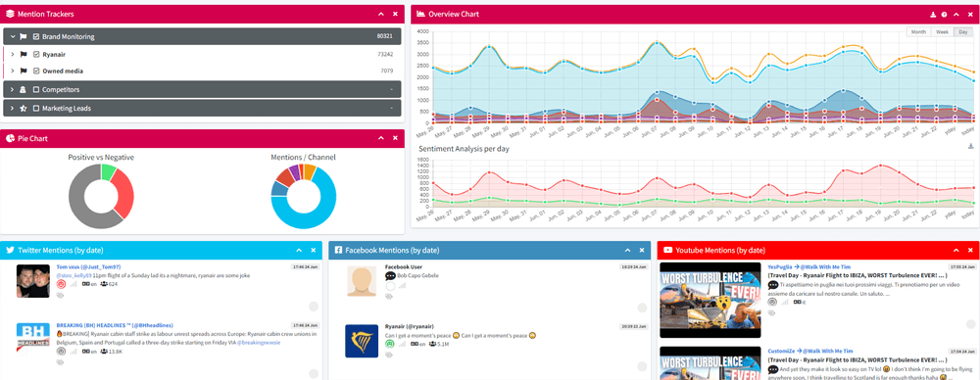Viewport: 980px width, 380px height.
Task: Click comment bubble icon on YesPuglia mention
Action: pyautogui.click(x=772, y=285)
